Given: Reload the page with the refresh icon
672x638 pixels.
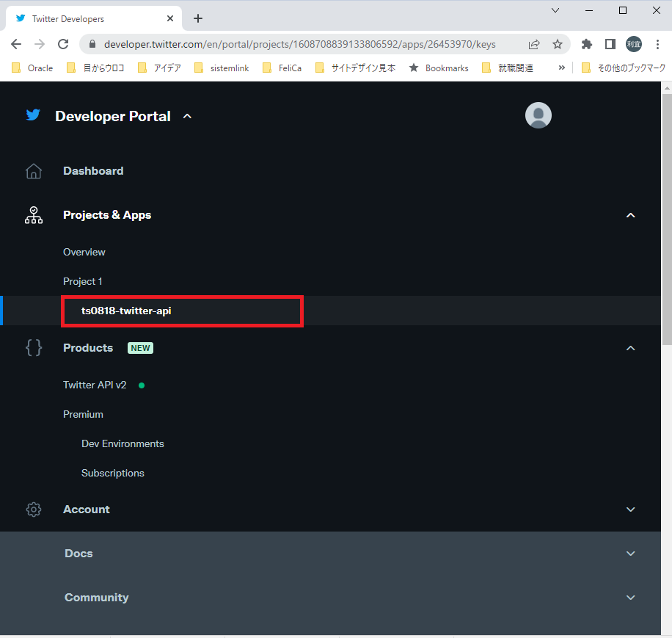Looking at the screenshot, I should click(x=63, y=44).
